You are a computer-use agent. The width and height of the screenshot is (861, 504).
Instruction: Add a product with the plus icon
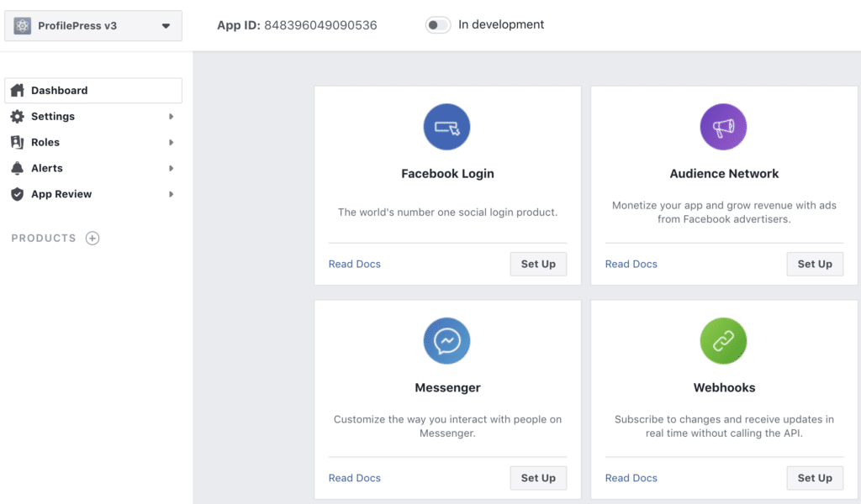(92, 238)
